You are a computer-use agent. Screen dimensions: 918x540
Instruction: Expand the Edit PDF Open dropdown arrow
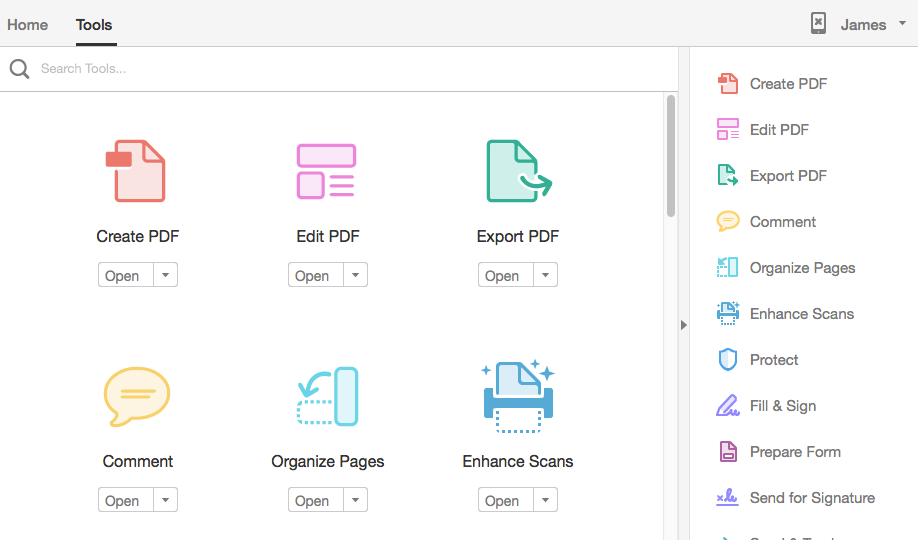click(355, 275)
